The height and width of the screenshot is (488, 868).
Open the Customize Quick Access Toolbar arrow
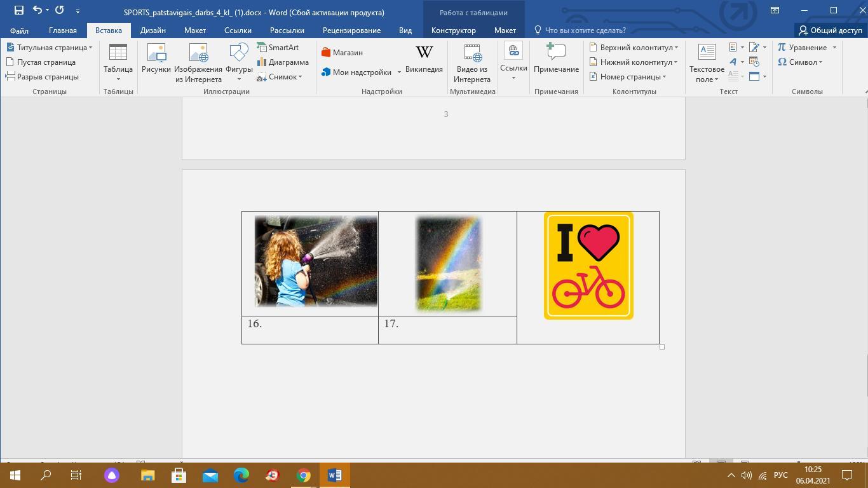pos(78,11)
